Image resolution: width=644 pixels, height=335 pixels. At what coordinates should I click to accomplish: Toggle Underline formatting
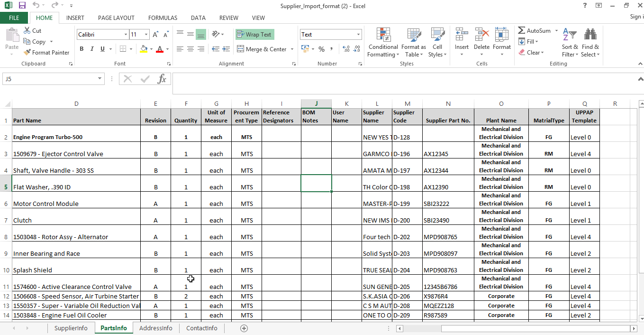click(102, 49)
